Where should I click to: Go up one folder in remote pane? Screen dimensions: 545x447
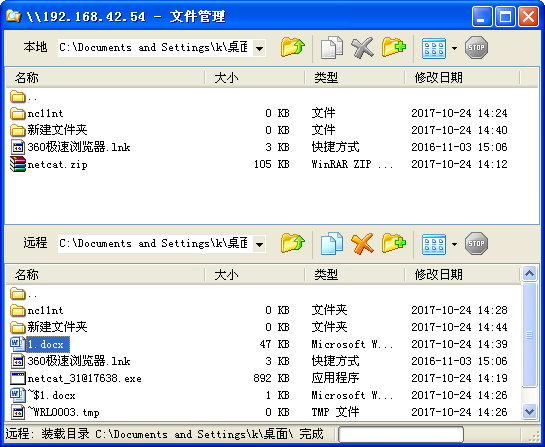pos(293,243)
